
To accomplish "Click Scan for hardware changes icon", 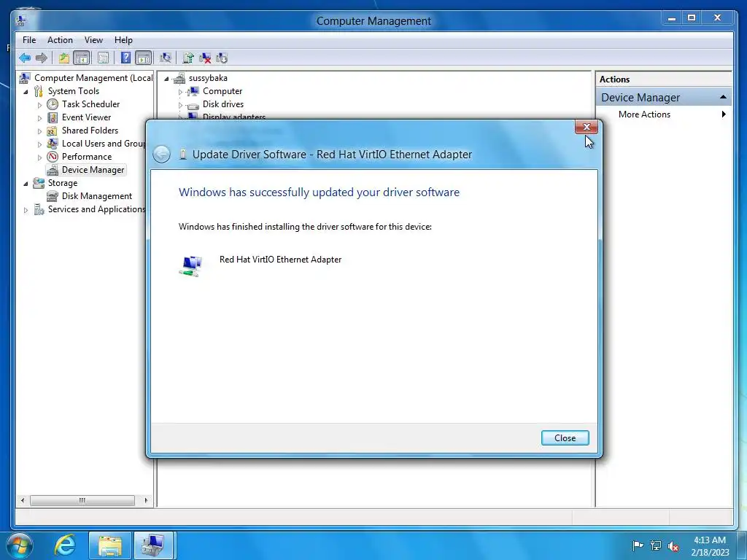I will 166,58.
